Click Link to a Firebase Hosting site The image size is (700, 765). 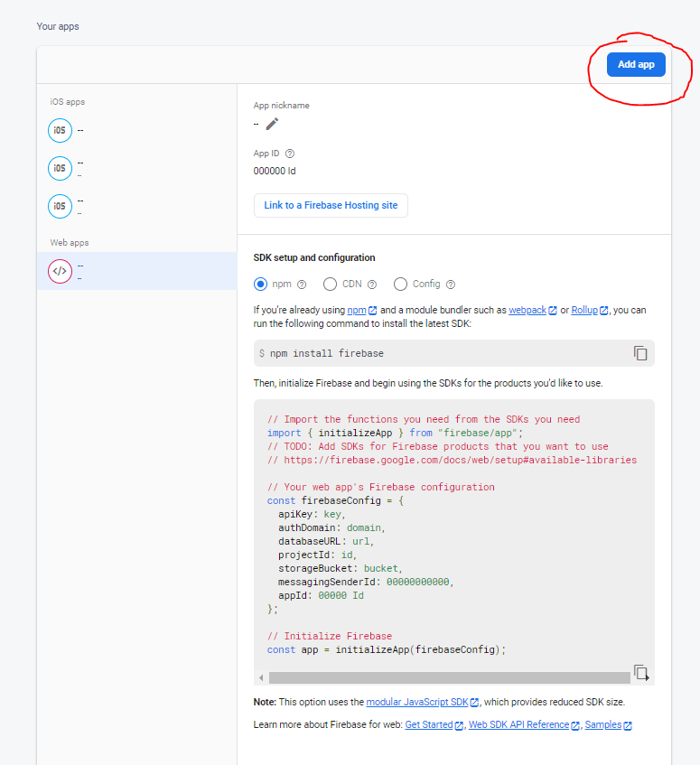click(x=331, y=206)
